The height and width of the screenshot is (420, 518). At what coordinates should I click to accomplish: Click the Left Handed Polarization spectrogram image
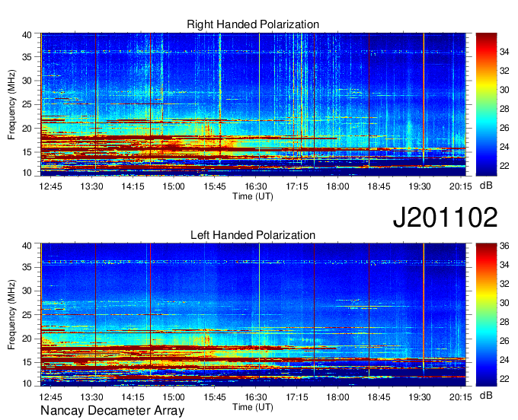tap(253, 315)
